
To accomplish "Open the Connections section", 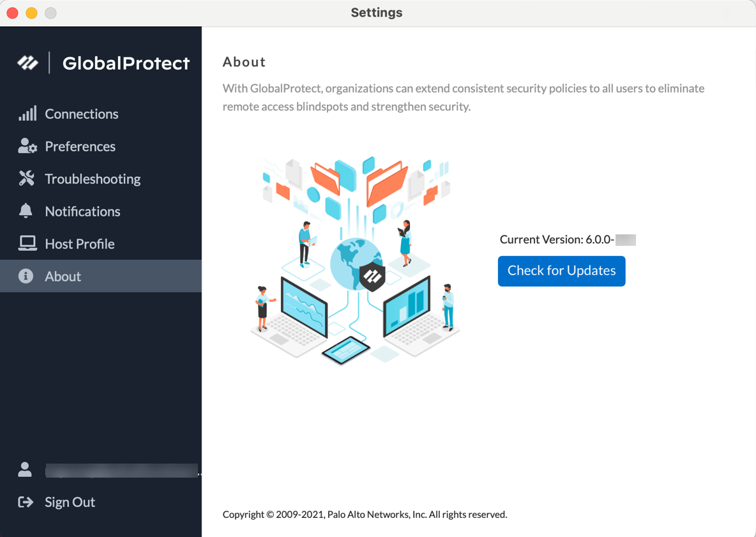I will coord(81,114).
